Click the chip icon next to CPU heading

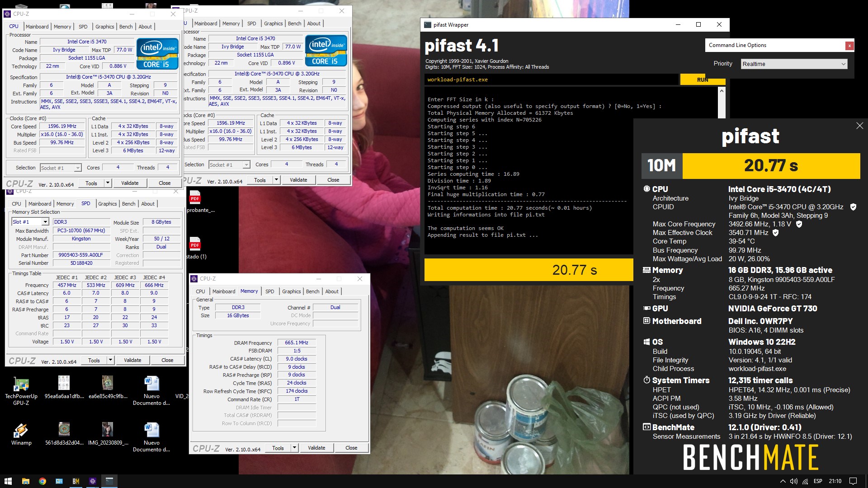pyautogui.click(x=647, y=189)
